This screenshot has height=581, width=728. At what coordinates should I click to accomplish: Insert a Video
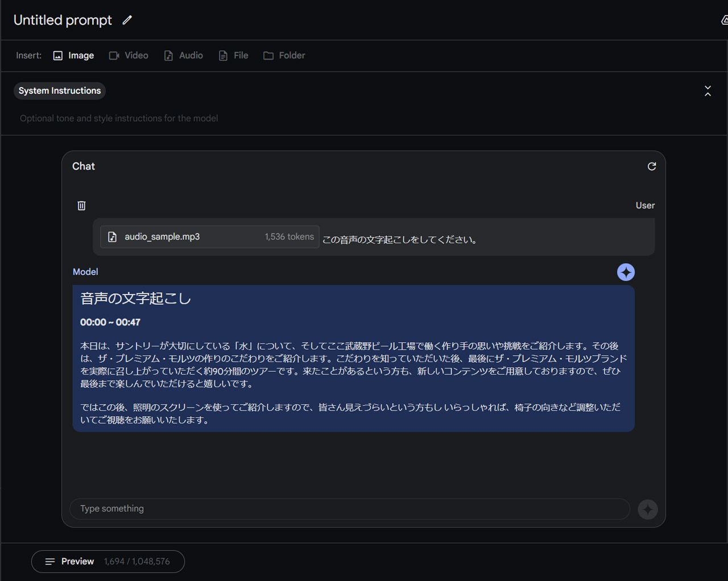(x=129, y=55)
